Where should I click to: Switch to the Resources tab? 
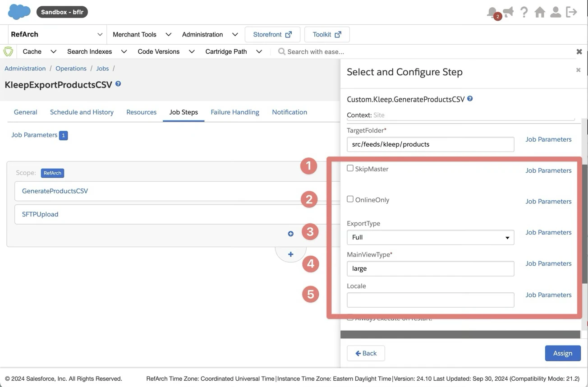(141, 112)
